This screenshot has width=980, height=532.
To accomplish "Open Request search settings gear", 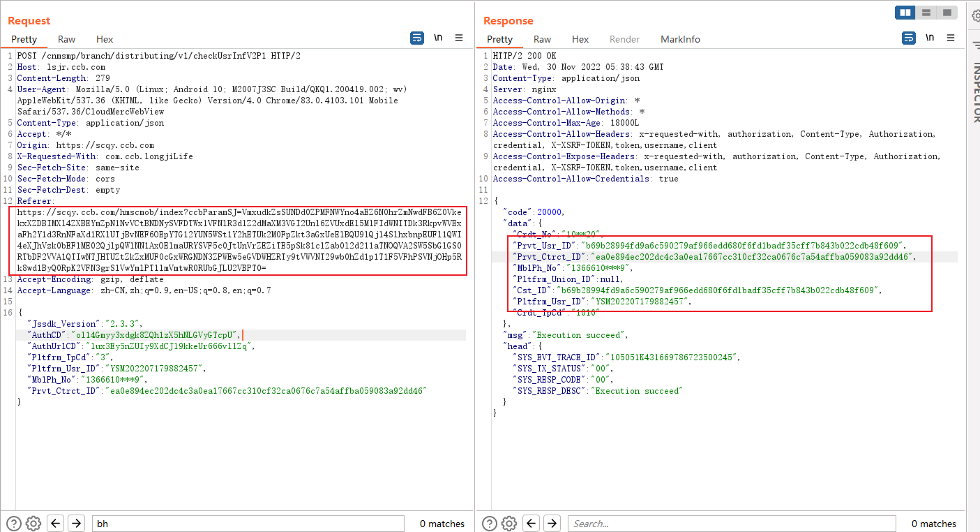I will (33, 523).
